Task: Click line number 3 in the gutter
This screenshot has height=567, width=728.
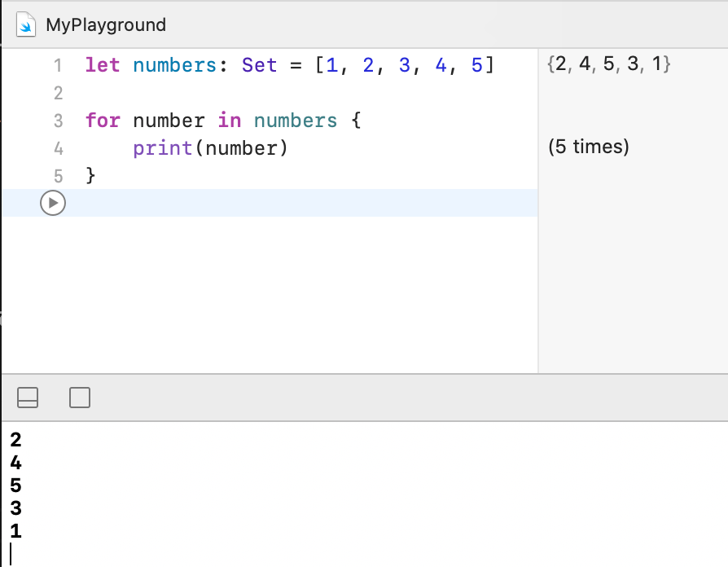Action: pyautogui.click(x=57, y=121)
